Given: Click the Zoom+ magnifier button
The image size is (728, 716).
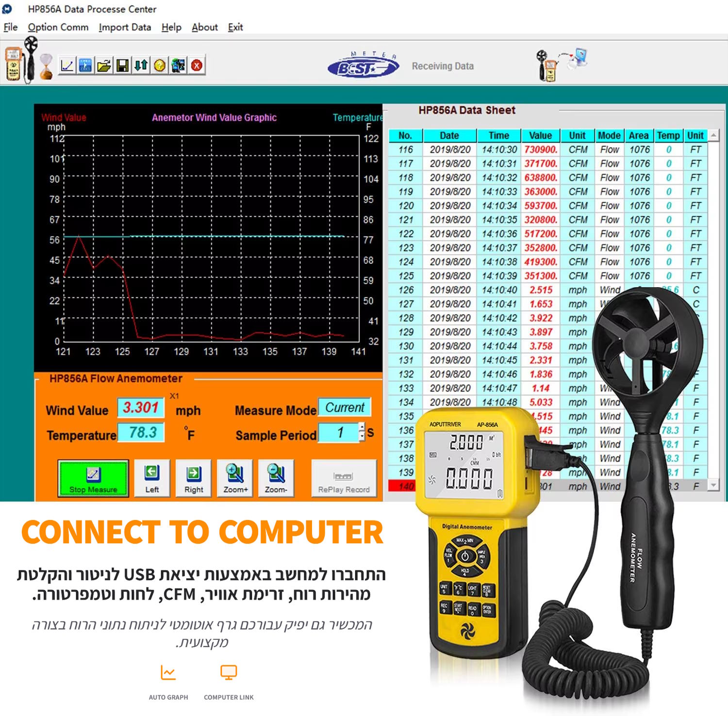Looking at the screenshot, I should tap(235, 479).
